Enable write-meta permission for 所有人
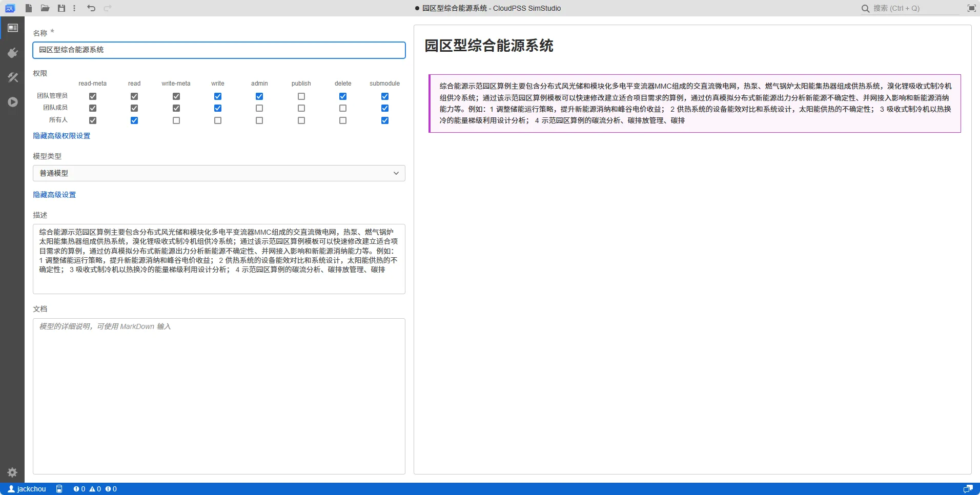The width and height of the screenshot is (980, 495). (176, 120)
